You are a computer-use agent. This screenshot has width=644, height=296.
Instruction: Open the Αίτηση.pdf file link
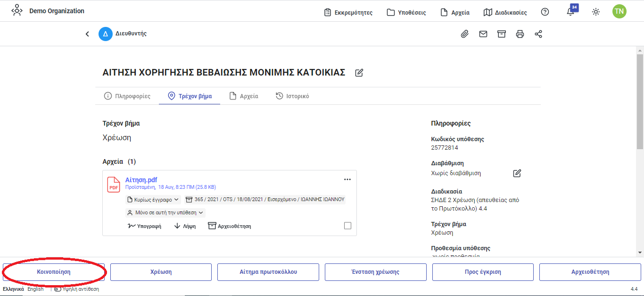pos(141,180)
